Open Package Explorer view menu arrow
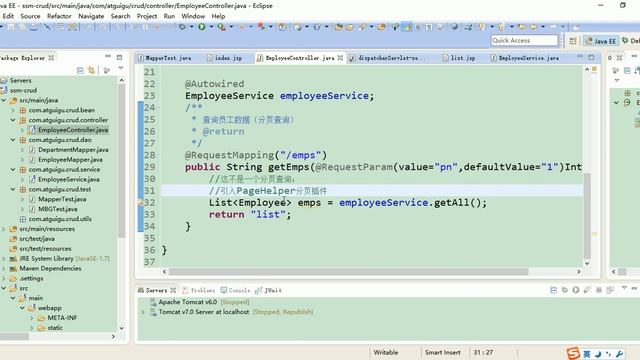 point(121,69)
